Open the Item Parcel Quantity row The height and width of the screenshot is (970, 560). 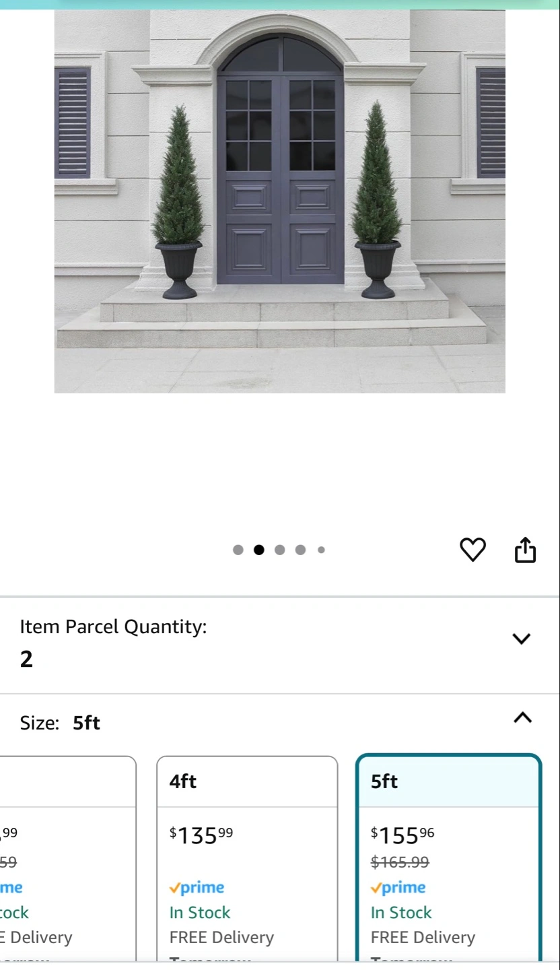(280, 645)
